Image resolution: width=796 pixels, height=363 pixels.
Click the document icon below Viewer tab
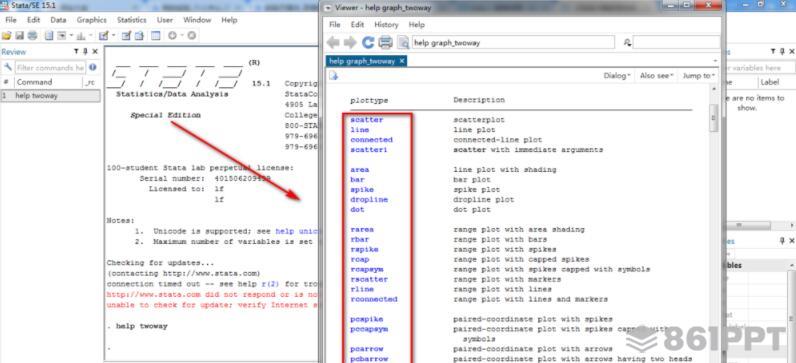[334, 76]
